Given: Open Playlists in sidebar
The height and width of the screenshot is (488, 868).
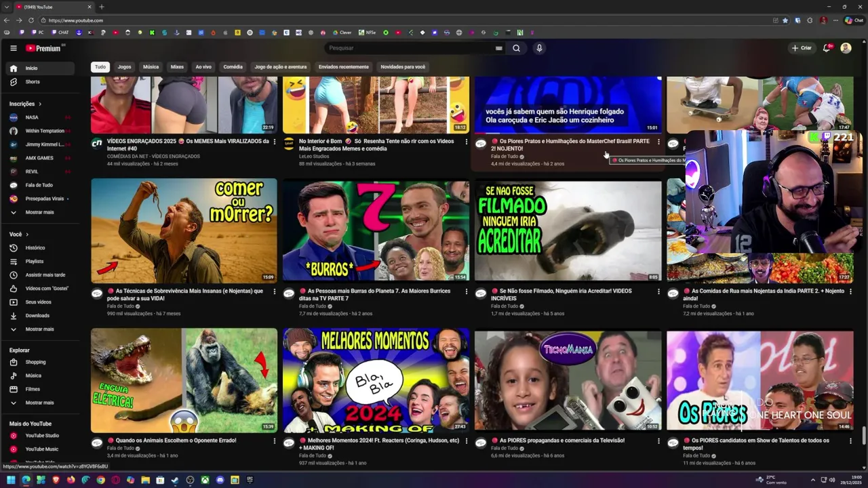Looking at the screenshot, I should coord(41,261).
